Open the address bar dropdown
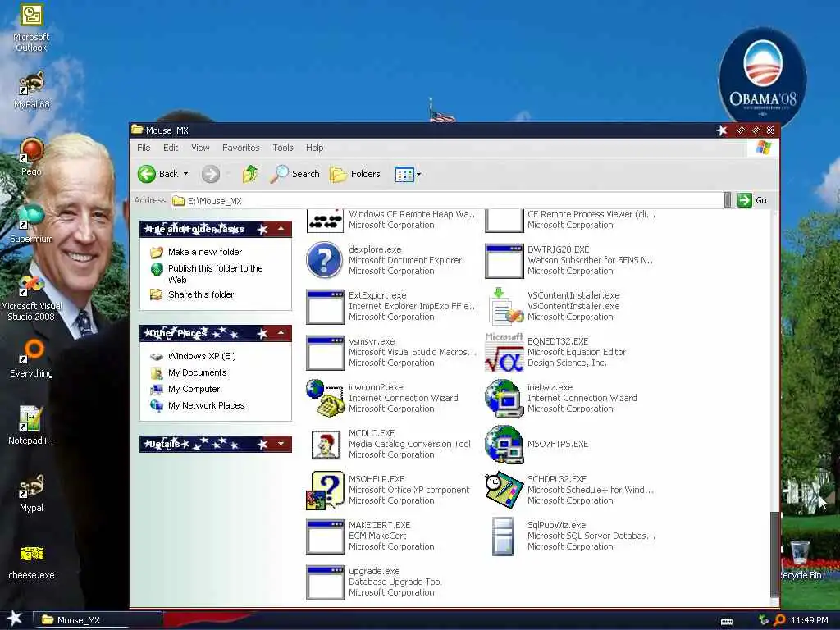The height and width of the screenshot is (630, 840). tap(727, 200)
